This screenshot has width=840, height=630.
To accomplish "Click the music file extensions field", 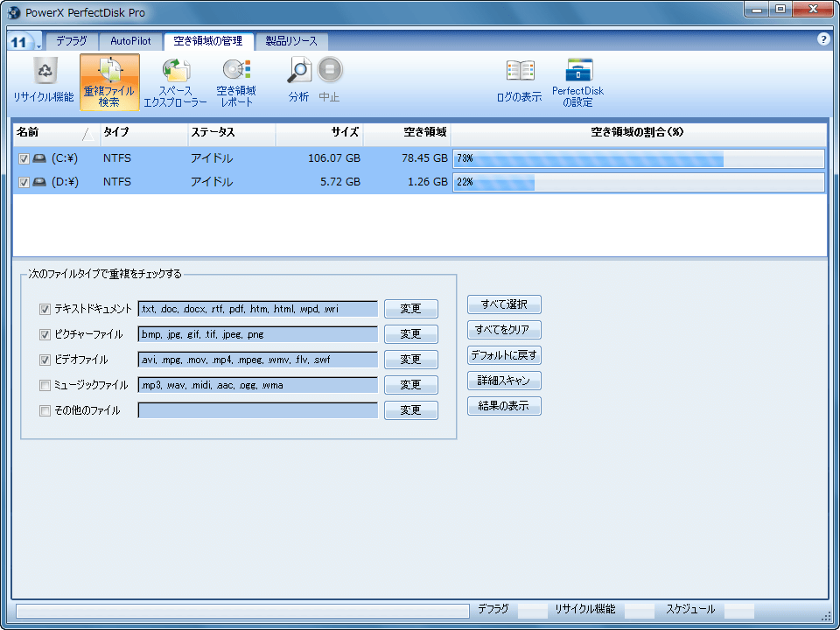I will pos(257,385).
